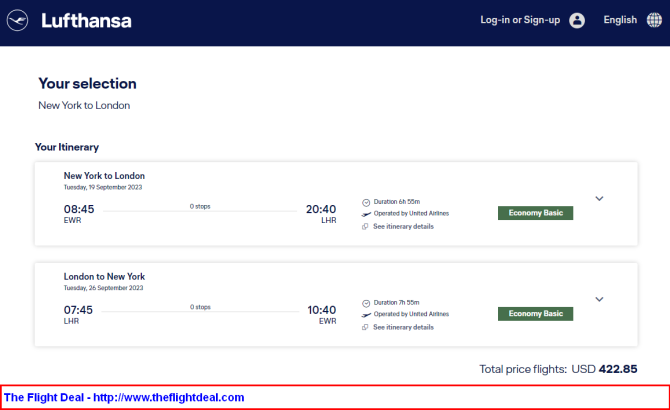
Task: Click Economy Basic badge on outbound flight
Action: [x=535, y=213]
